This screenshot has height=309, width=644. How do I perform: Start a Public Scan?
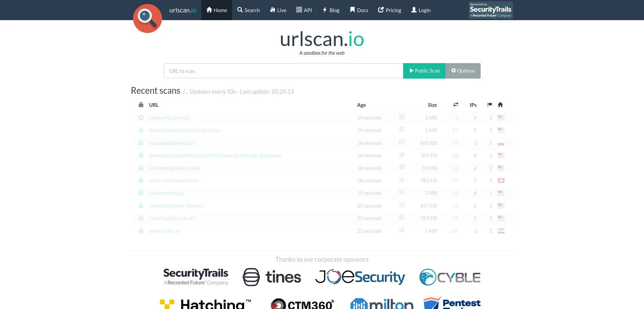pyautogui.click(x=424, y=71)
